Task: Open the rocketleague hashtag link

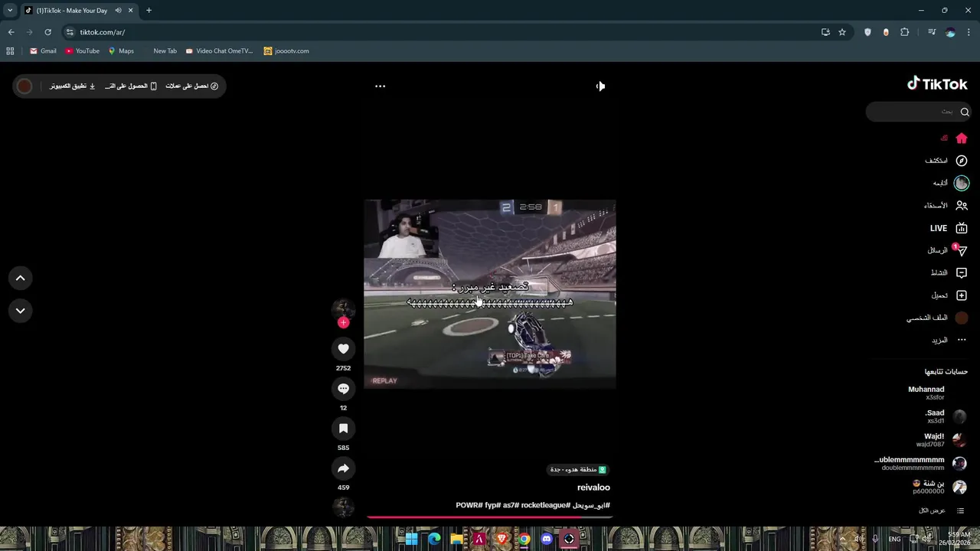Action: coord(545,505)
